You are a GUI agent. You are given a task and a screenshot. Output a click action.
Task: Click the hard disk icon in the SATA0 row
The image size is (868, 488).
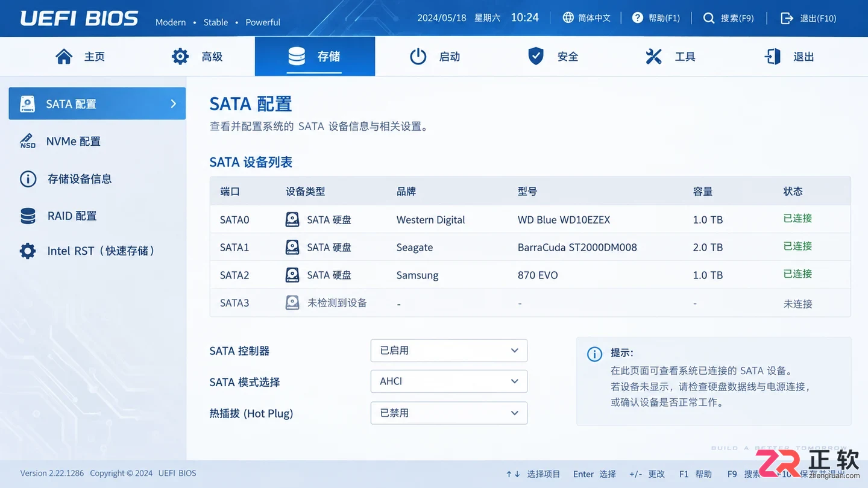click(x=292, y=219)
